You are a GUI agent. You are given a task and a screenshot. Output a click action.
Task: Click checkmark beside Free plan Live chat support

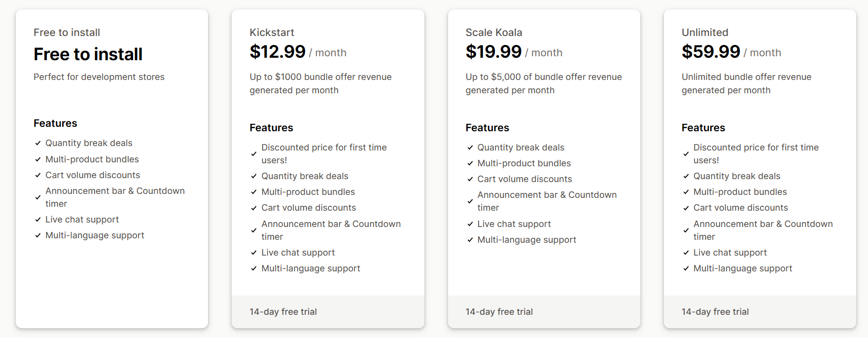click(x=37, y=220)
